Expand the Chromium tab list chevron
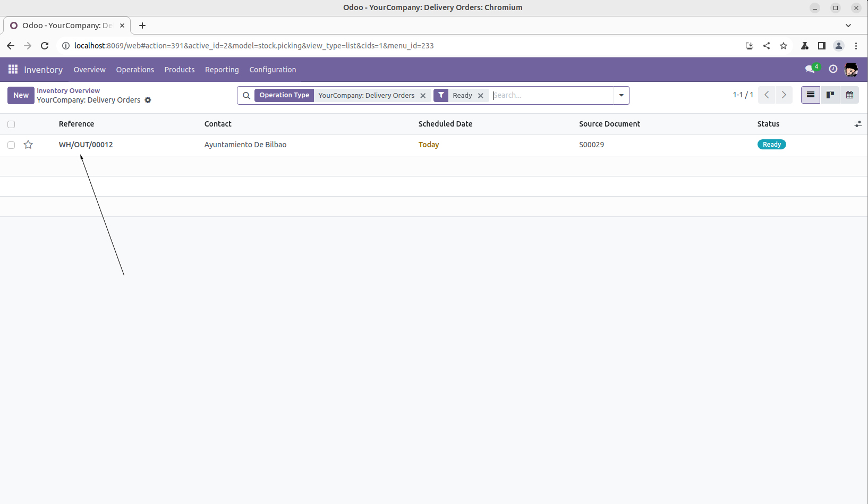 (848, 26)
